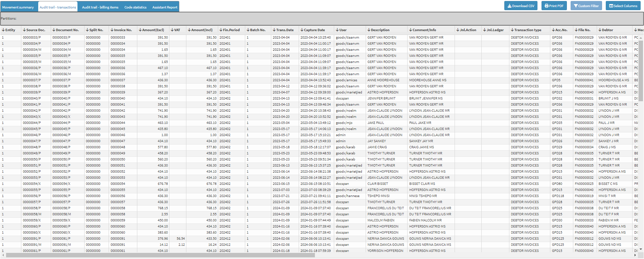Viewport: 644px width, 259px height.
Task: Sort by the Transaction type column
Action: (528, 30)
